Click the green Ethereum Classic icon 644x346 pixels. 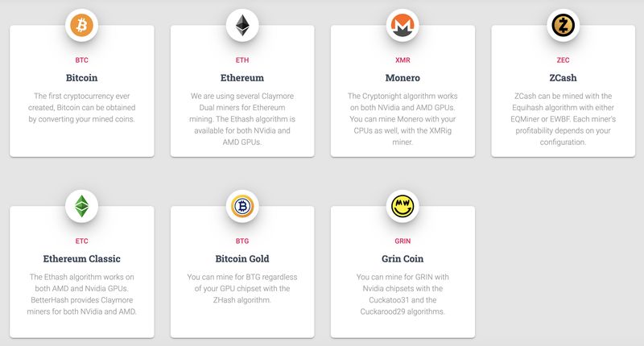81,207
